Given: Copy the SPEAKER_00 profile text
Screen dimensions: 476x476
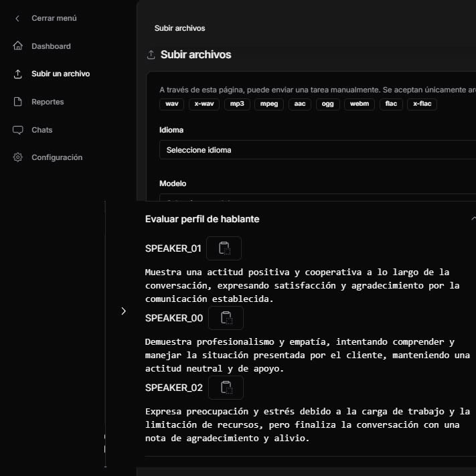Looking at the screenshot, I should 226,318.
